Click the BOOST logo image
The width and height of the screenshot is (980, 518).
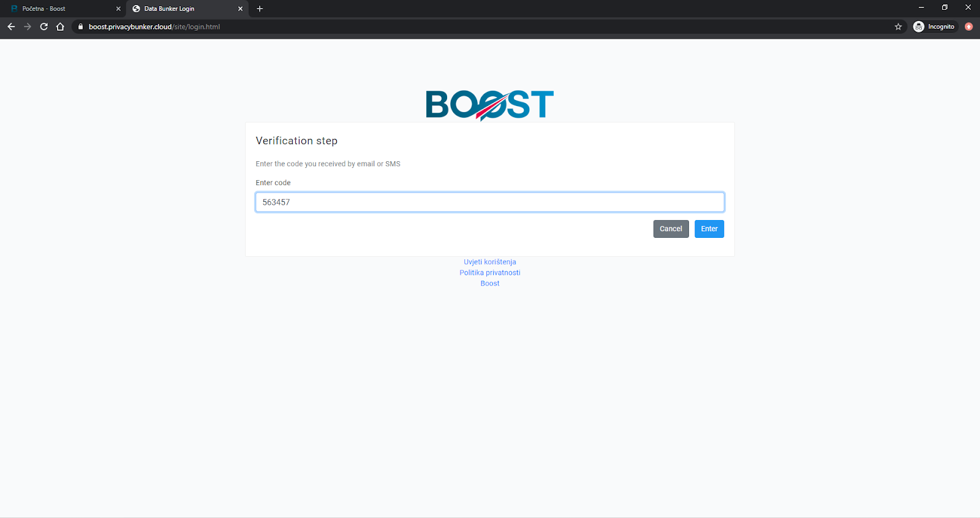point(490,105)
